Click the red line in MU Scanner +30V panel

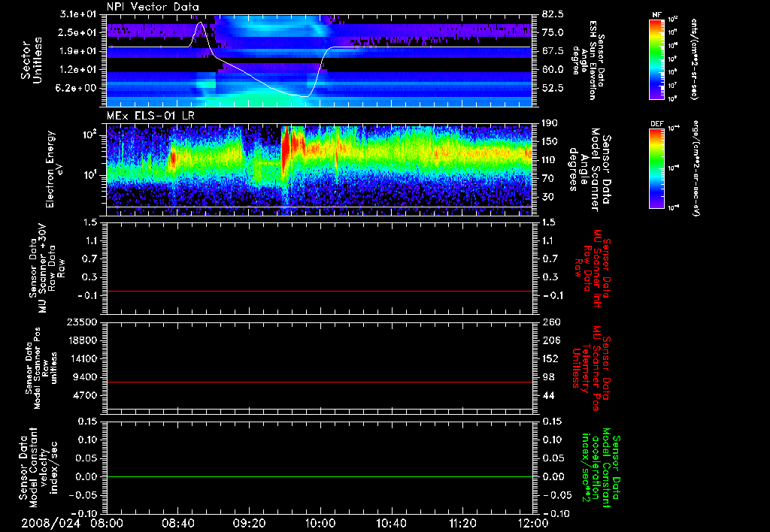click(x=320, y=291)
